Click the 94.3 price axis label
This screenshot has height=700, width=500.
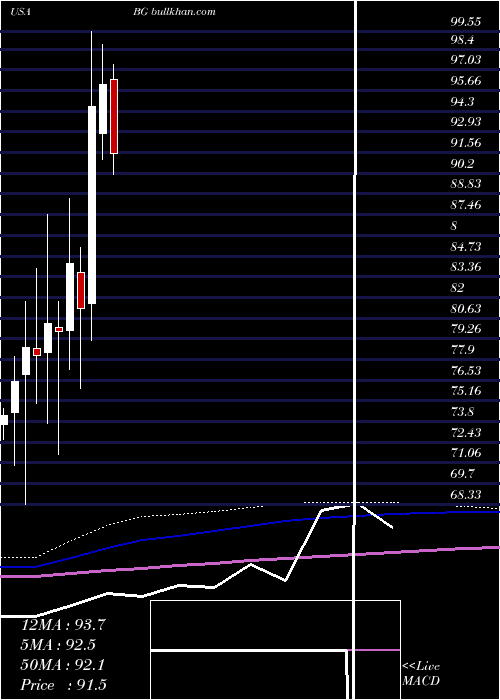pos(462,101)
